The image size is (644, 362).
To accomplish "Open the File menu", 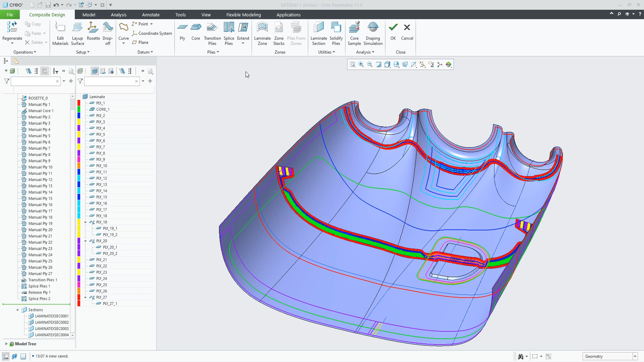I will 10,15.
